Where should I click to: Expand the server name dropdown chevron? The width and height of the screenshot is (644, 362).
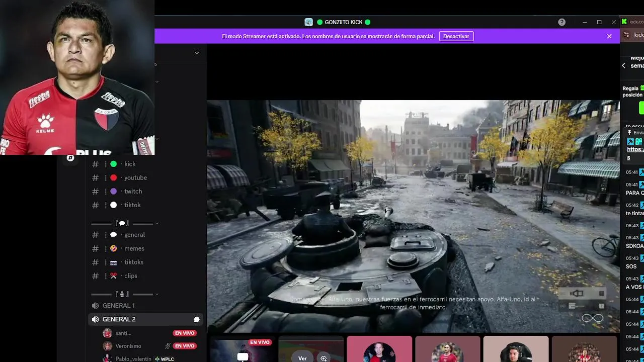[x=197, y=53]
